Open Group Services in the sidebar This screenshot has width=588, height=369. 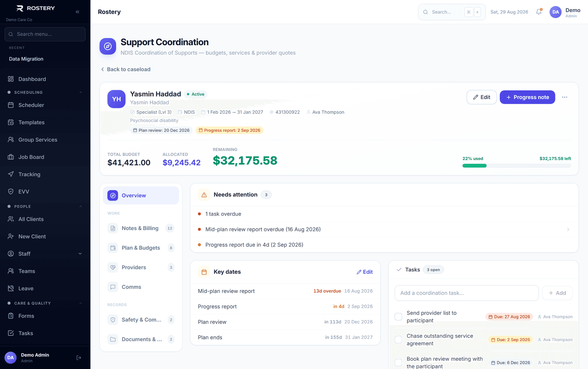click(x=45, y=140)
